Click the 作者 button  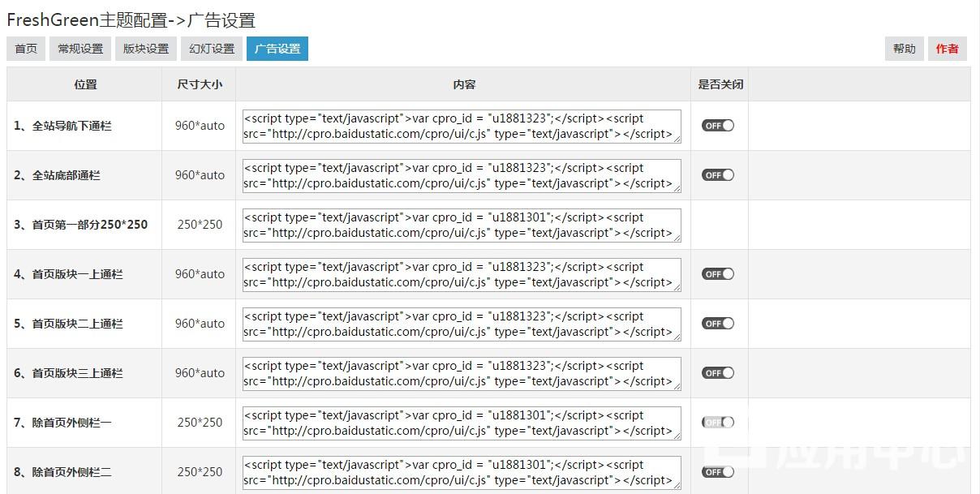coord(948,49)
